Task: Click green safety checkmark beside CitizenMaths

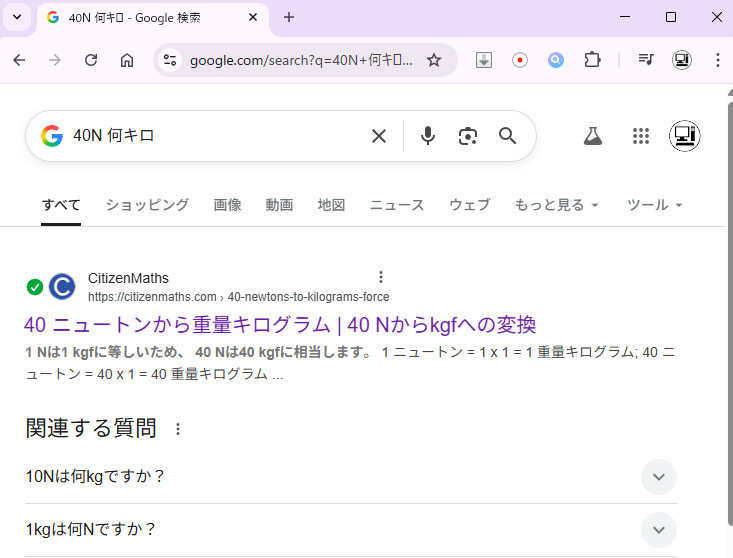Action: click(x=35, y=287)
